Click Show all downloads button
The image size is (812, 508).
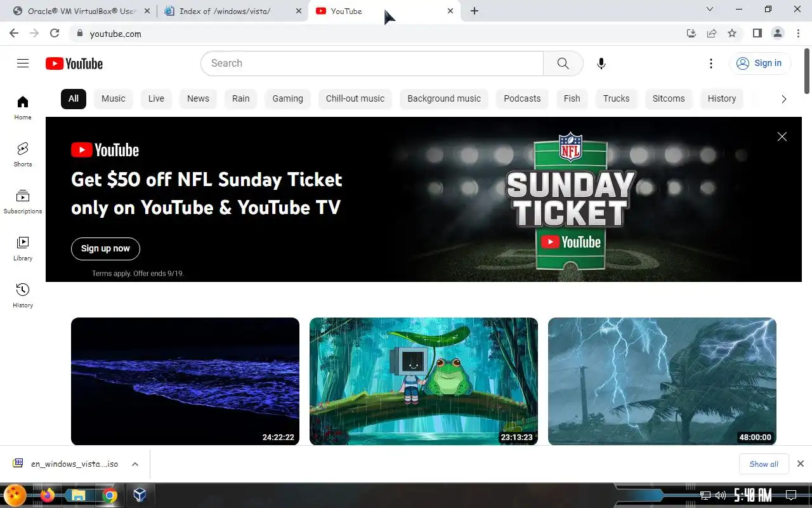pos(764,464)
